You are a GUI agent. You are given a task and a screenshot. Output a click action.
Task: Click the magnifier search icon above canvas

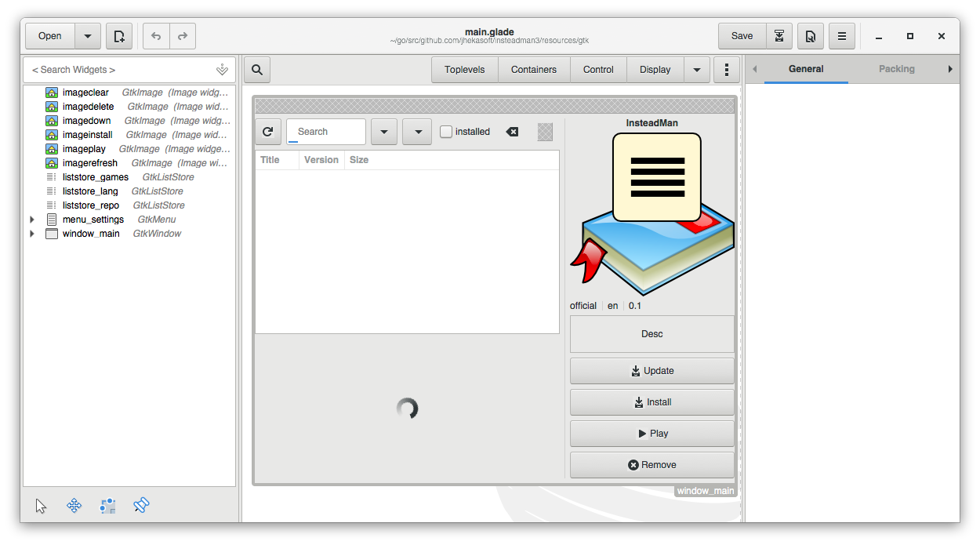pyautogui.click(x=257, y=69)
